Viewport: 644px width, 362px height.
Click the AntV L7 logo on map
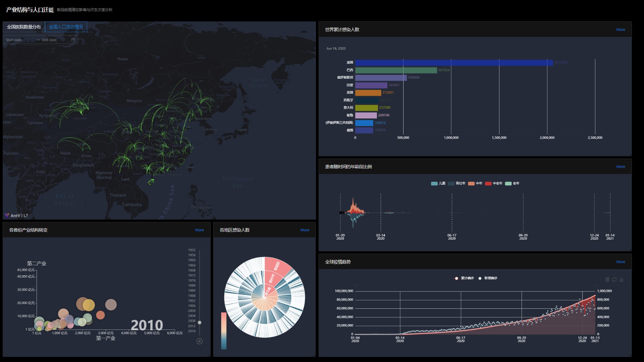pyautogui.click(x=16, y=216)
